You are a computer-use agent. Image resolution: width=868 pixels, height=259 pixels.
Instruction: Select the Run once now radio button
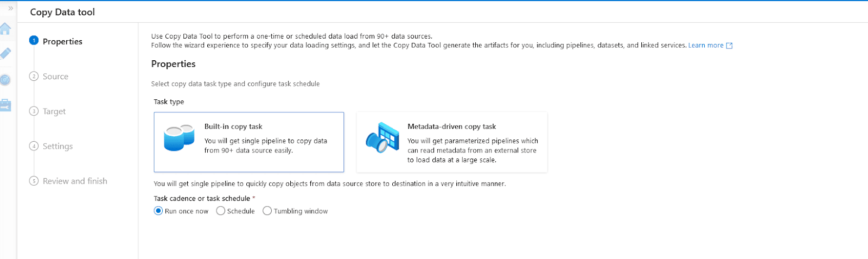click(158, 211)
